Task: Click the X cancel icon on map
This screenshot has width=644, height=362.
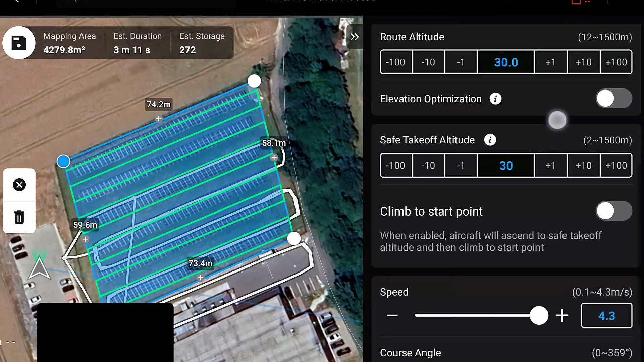Action: tap(19, 185)
